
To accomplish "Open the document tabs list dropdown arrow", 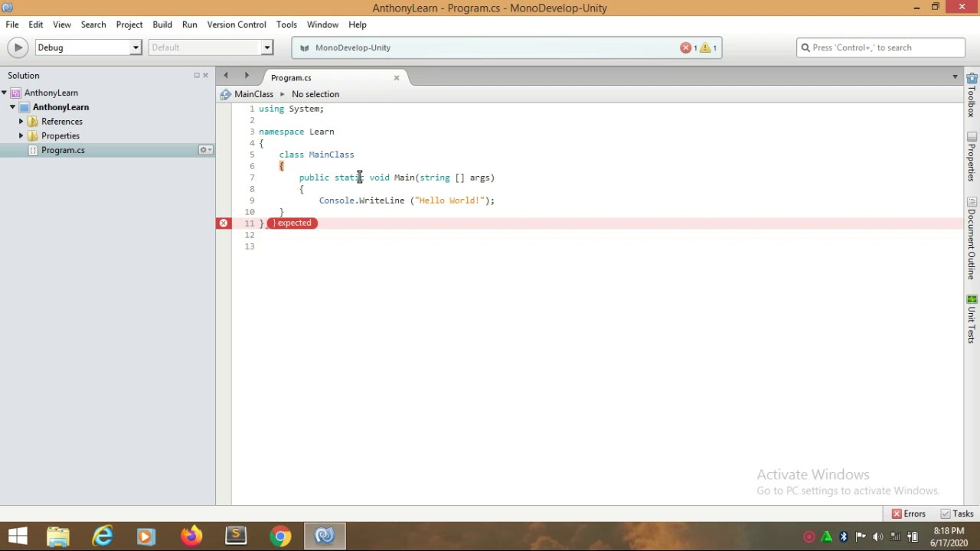I will pyautogui.click(x=955, y=77).
